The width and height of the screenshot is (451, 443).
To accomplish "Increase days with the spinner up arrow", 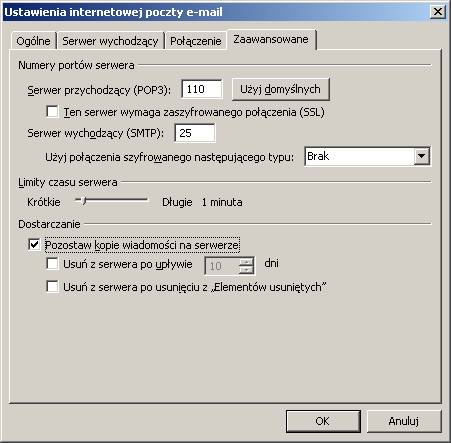I will coord(246,262).
